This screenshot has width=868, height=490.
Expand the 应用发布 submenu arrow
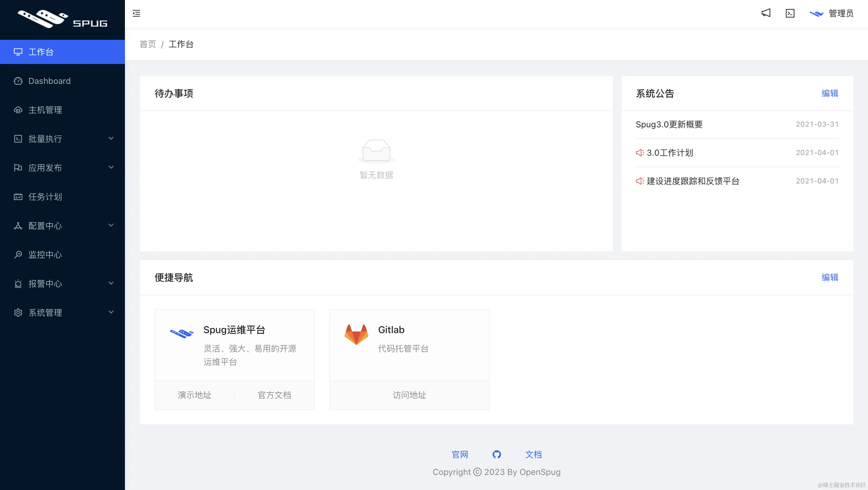pos(111,167)
